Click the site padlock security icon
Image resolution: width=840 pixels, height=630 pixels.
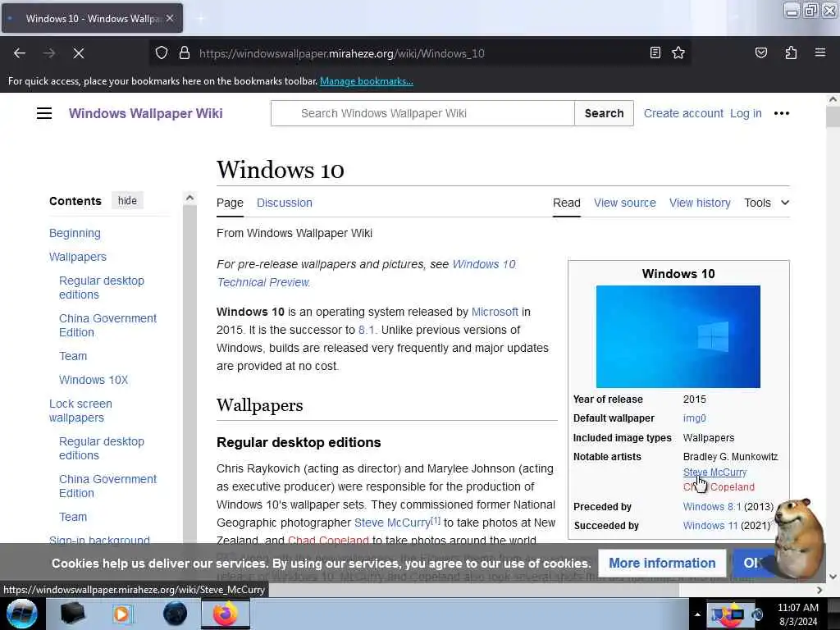point(185,53)
